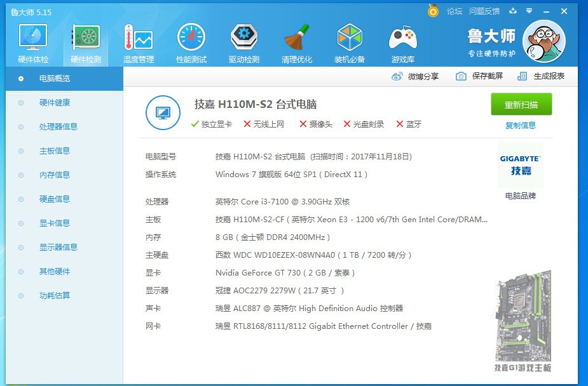This screenshot has width=588, height=386.
Task: Click the 独立显卡 check indicator
Action: (212, 124)
